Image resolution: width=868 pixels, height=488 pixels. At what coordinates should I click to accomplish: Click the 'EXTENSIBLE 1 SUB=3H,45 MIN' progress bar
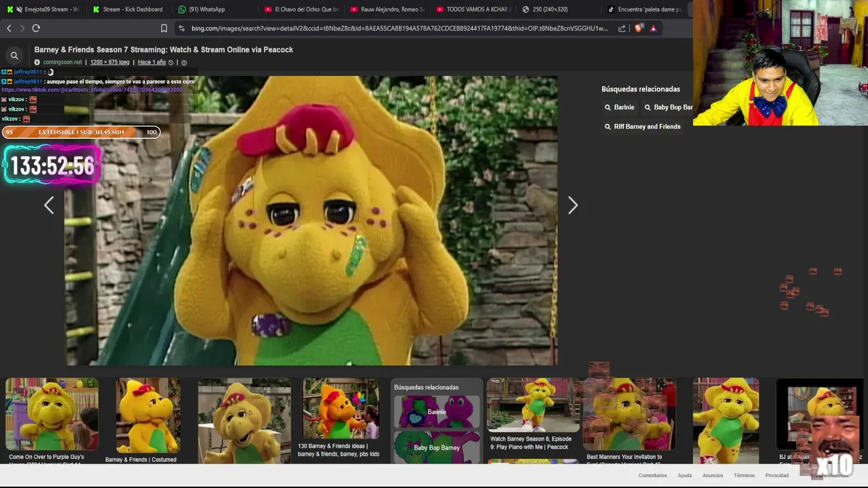pos(81,132)
